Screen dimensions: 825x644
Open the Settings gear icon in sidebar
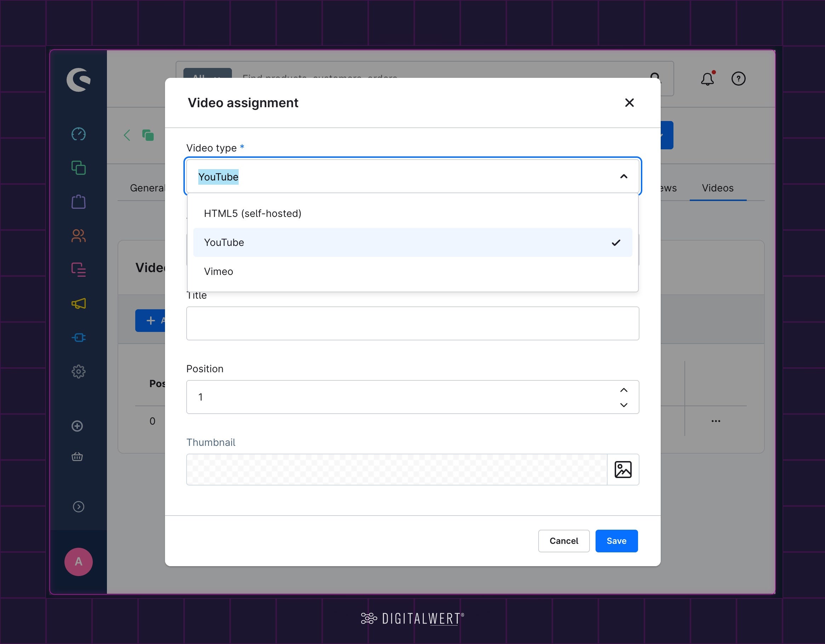[x=79, y=372]
